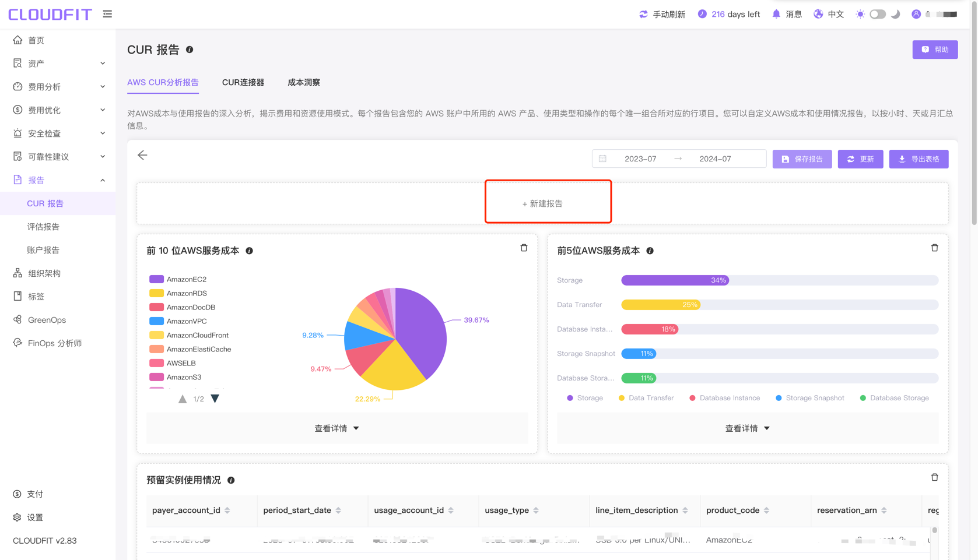Delete the 前 10 位AWS服务成本 card
The image size is (978, 560).
tap(524, 248)
